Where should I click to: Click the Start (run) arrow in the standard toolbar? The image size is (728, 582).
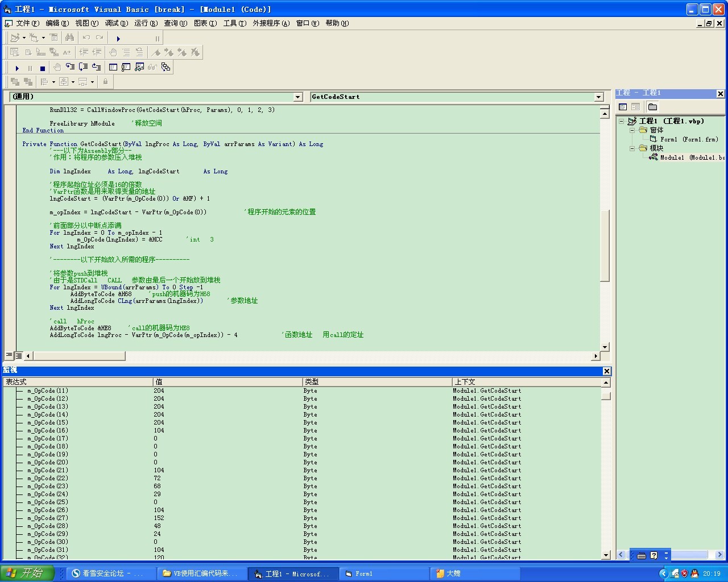118,38
